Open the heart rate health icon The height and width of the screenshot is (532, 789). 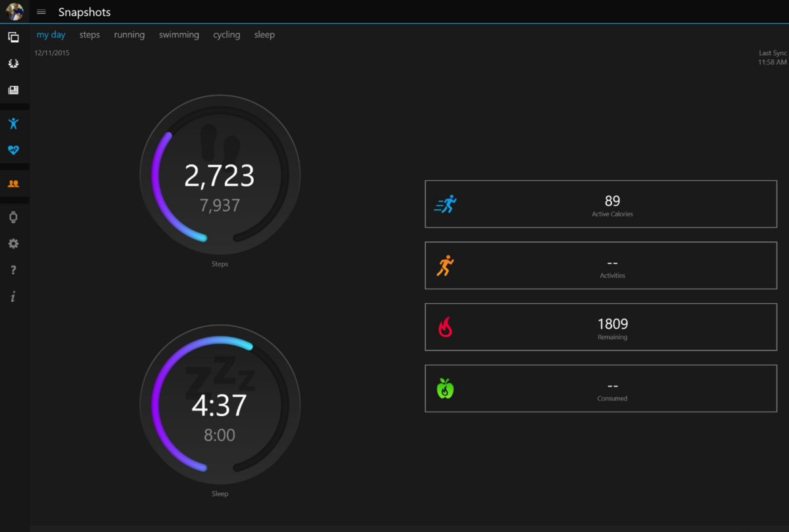[x=13, y=150]
